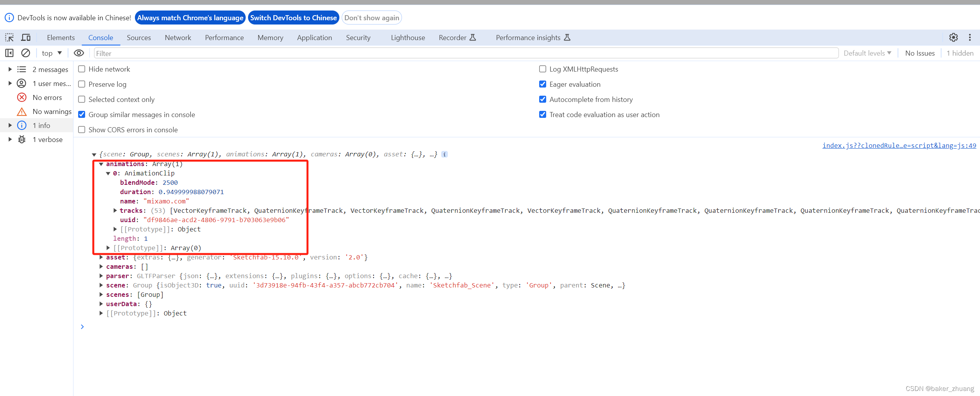Toggle the device toolbar icon

pos(26,38)
